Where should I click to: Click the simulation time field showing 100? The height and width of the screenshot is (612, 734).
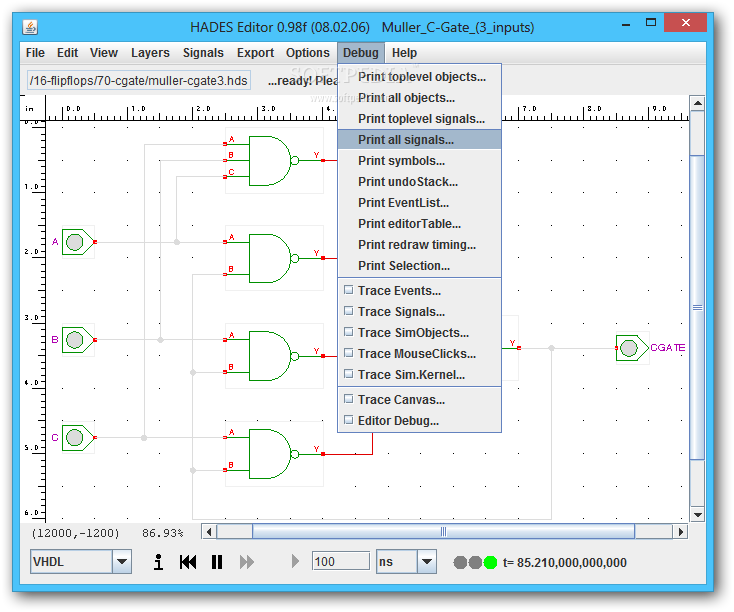point(341,561)
